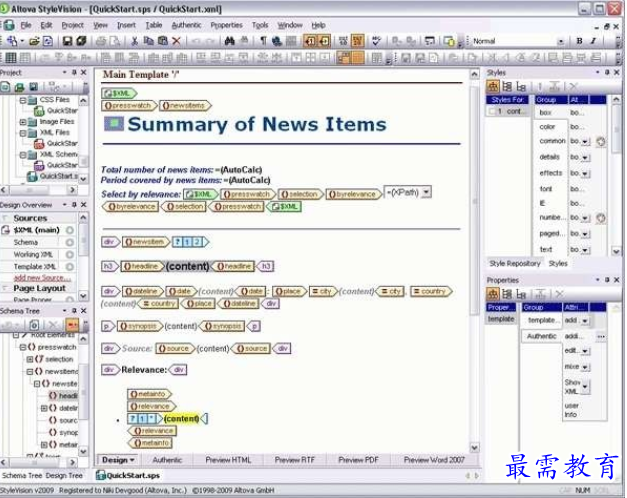Image resolution: width=627 pixels, height=498 pixels.
Task: Open the XPath combo box dropdown
Action: tap(427, 192)
